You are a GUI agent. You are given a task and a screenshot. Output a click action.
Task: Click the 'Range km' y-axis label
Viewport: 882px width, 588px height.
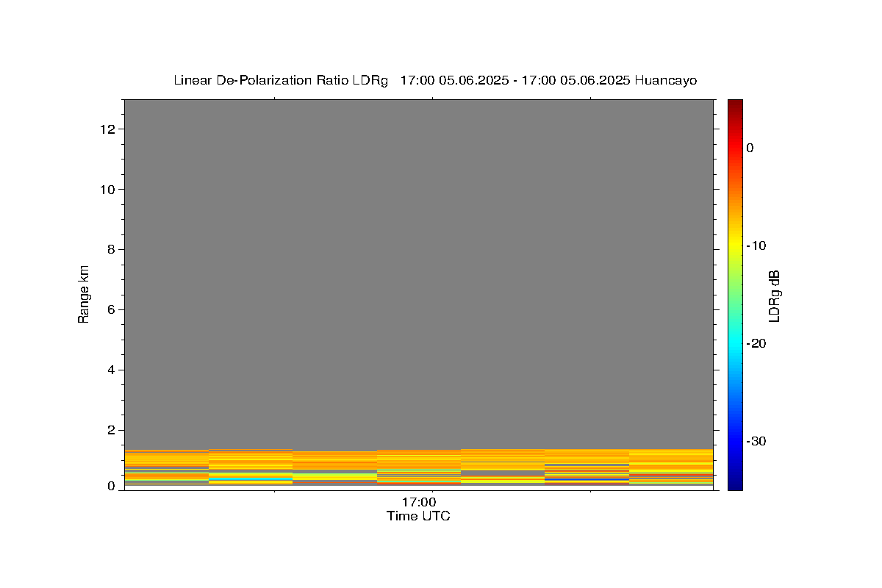pos(84,294)
